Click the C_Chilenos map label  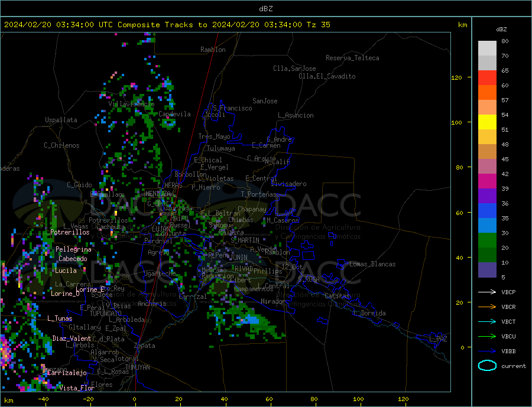(x=61, y=145)
